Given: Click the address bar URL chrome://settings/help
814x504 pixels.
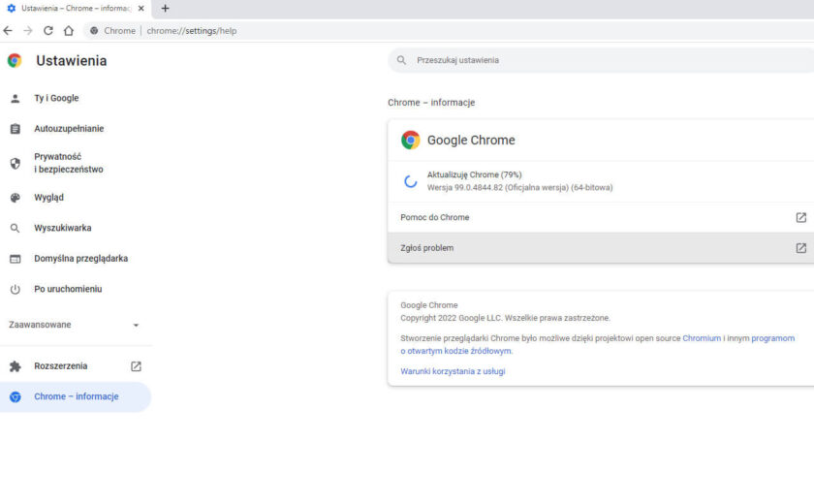Looking at the screenshot, I should tap(192, 31).
